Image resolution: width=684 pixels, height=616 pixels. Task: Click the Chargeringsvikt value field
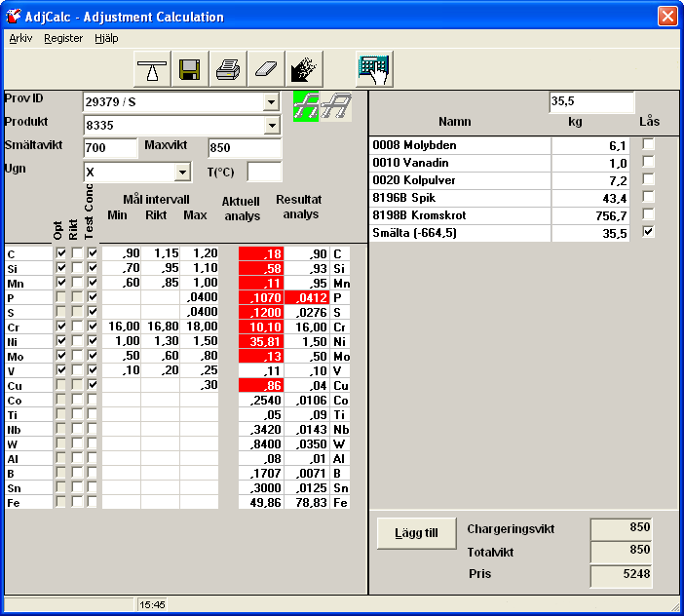(x=622, y=528)
